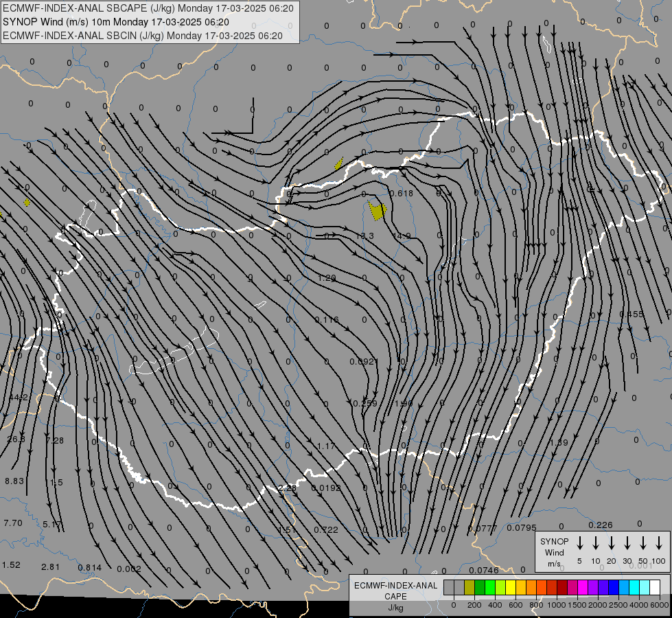Click the SYNOP wind arrow for 100 m/s

coord(659,542)
